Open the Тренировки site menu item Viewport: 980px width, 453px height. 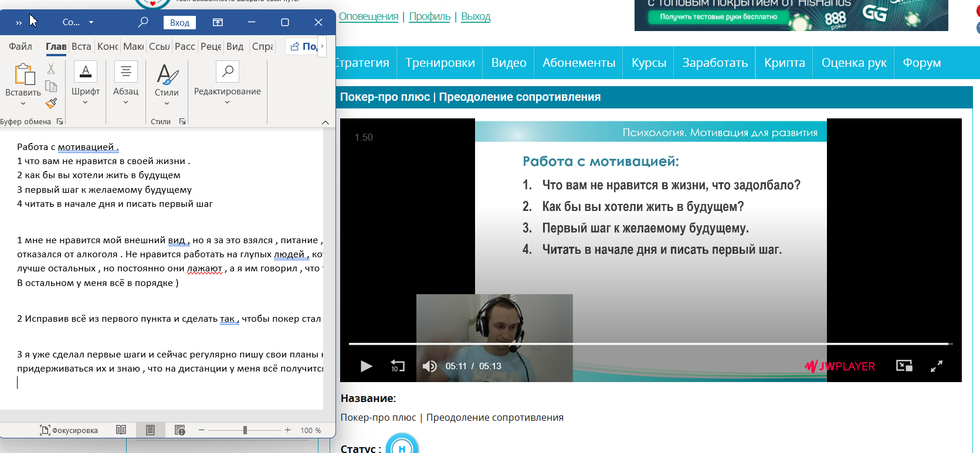click(440, 63)
